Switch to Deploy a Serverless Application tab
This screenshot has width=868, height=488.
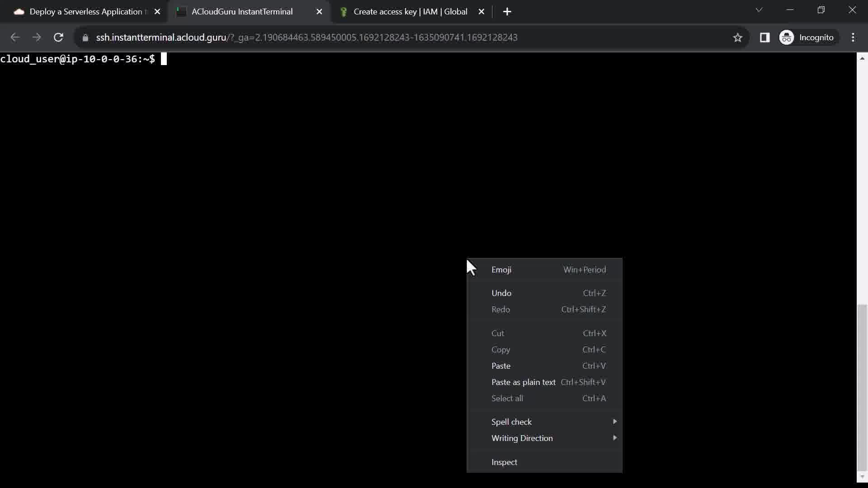pyautogui.click(x=85, y=12)
